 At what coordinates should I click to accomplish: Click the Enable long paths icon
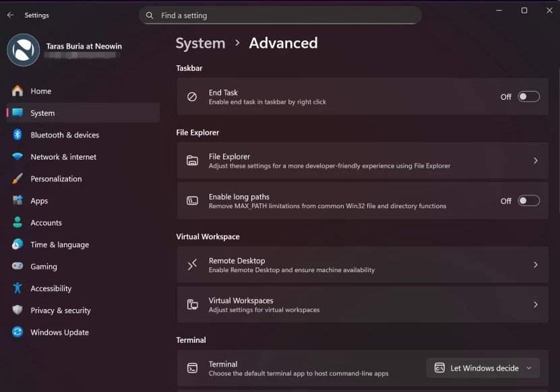(192, 201)
